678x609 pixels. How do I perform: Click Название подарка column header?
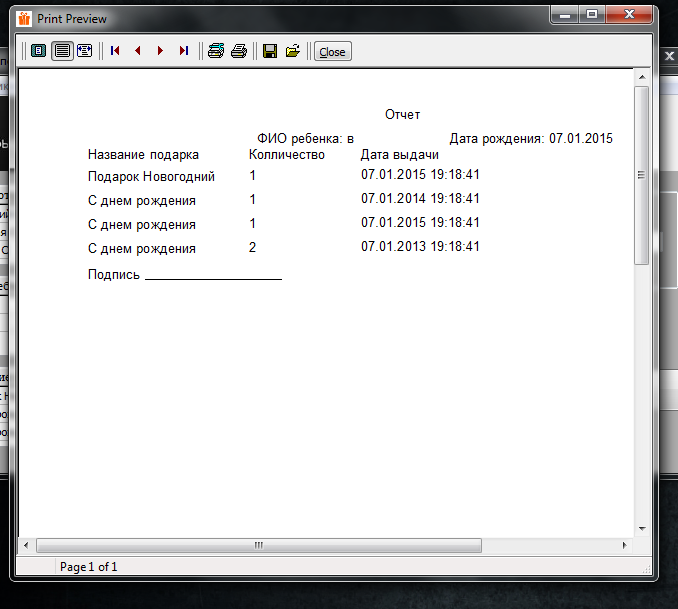pyautogui.click(x=143, y=154)
